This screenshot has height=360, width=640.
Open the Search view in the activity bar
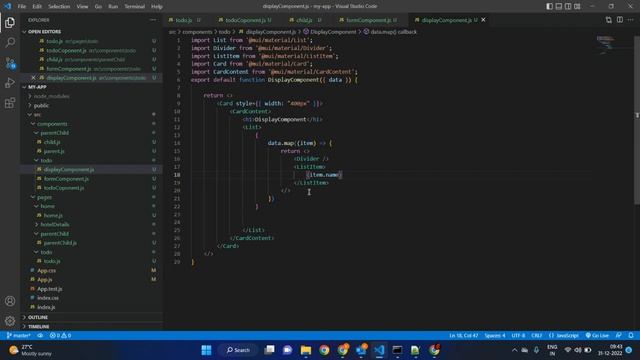(10, 42)
